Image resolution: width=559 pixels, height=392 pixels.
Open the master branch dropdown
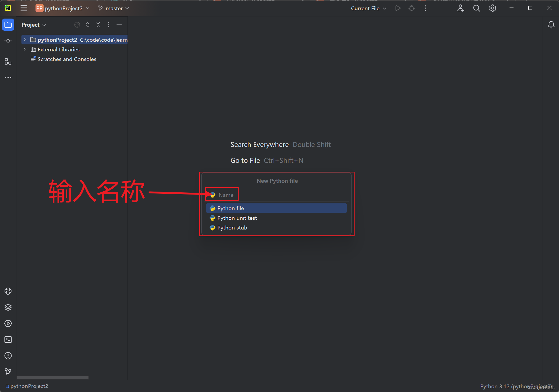pyautogui.click(x=114, y=8)
